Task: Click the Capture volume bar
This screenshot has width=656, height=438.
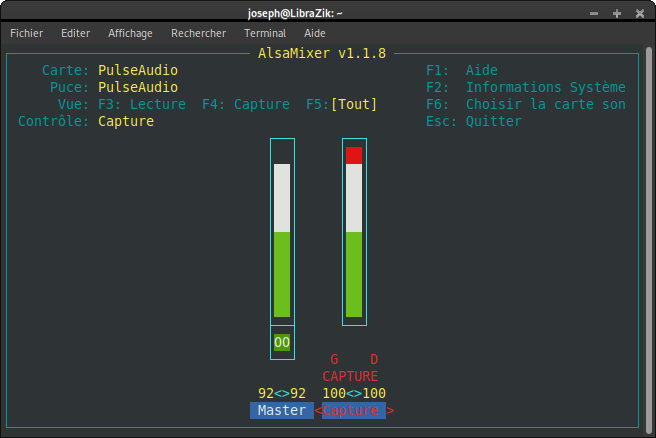Action: pyautogui.click(x=354, y=232)
